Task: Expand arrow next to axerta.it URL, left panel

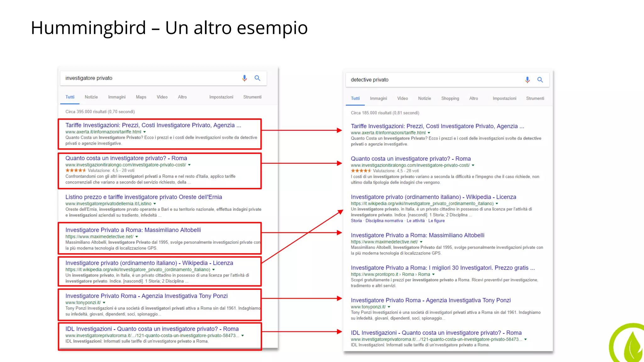Action: click(x=145, y=132)
